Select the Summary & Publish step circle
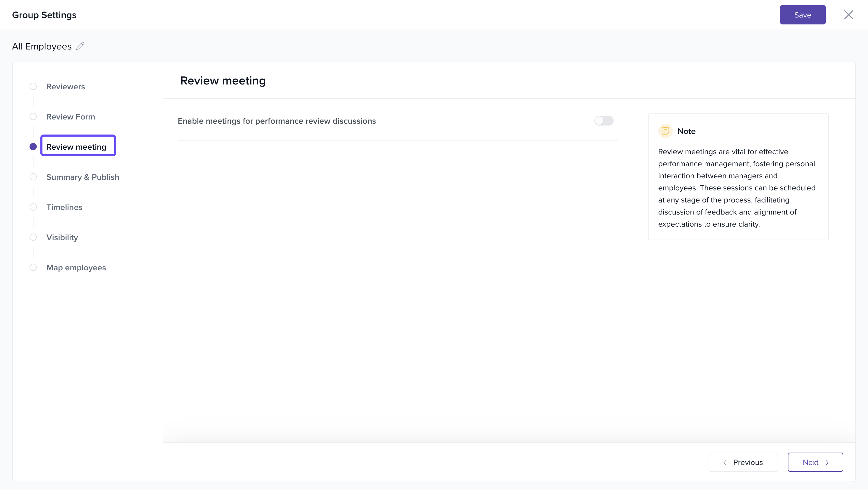The width and height of the screenshot is (868, 490). 33,177
